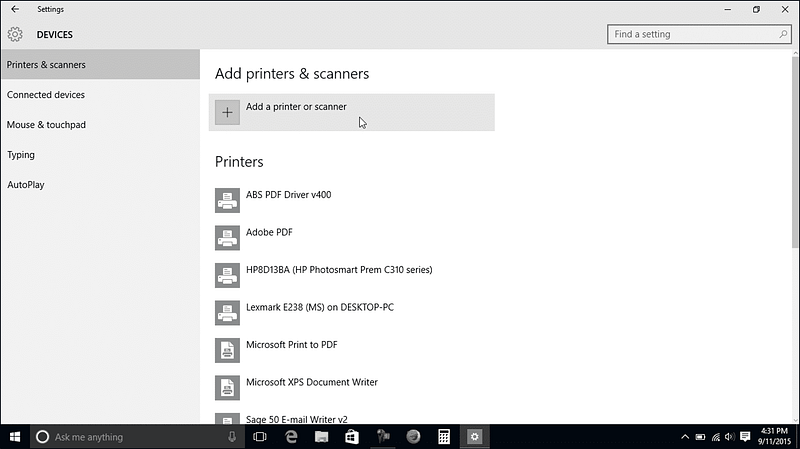Click the Find a setting search box
800x449 pixels.
699,34
